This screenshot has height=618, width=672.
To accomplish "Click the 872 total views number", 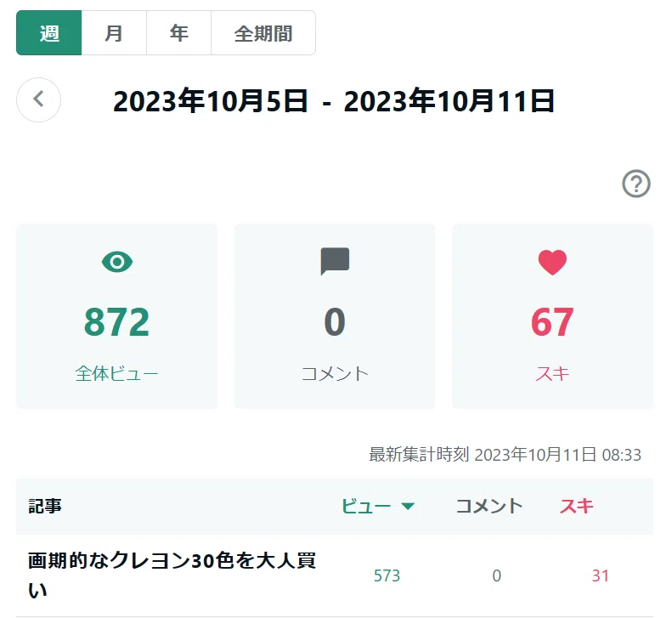I will [x=116, y=322].
